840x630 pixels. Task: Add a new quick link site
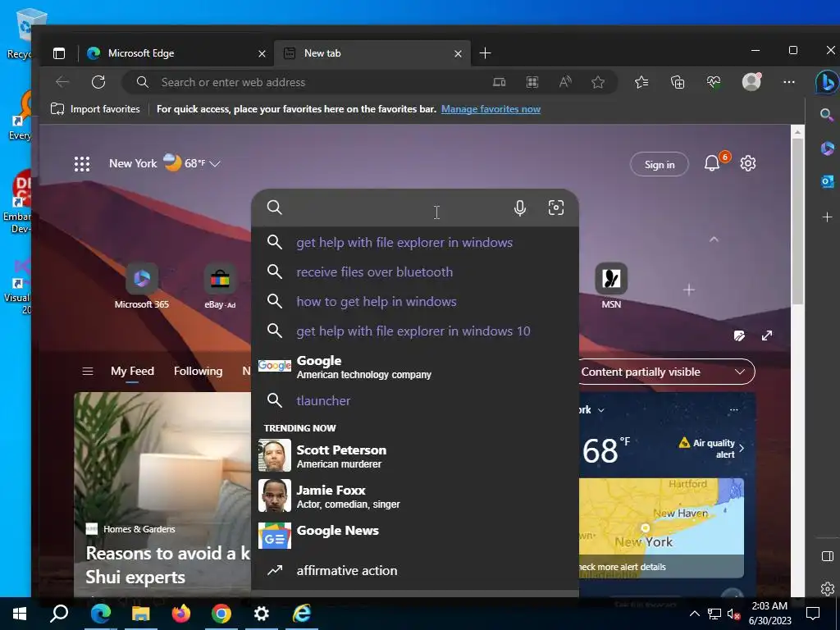[x=689, y=290]
